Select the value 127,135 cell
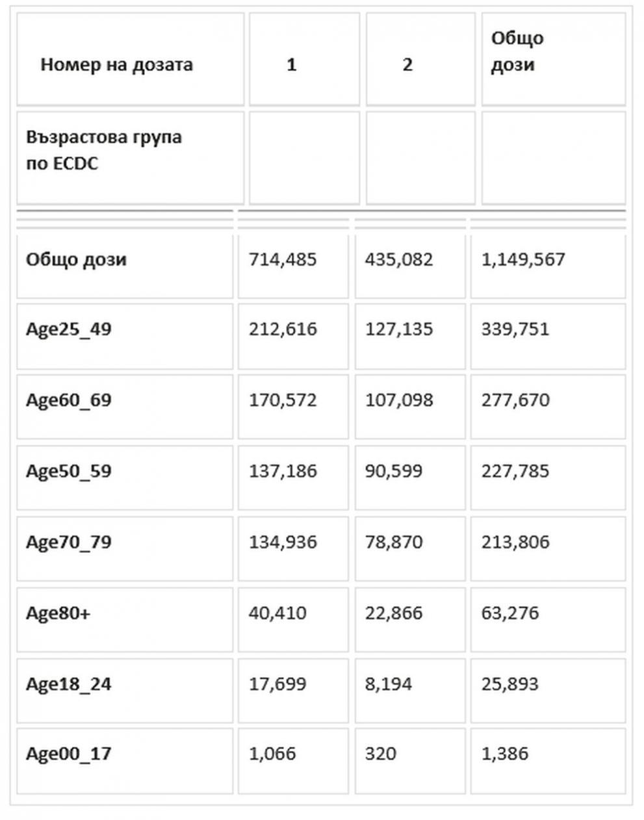This screenshot has width=644, height=820. tap(398, 329)
